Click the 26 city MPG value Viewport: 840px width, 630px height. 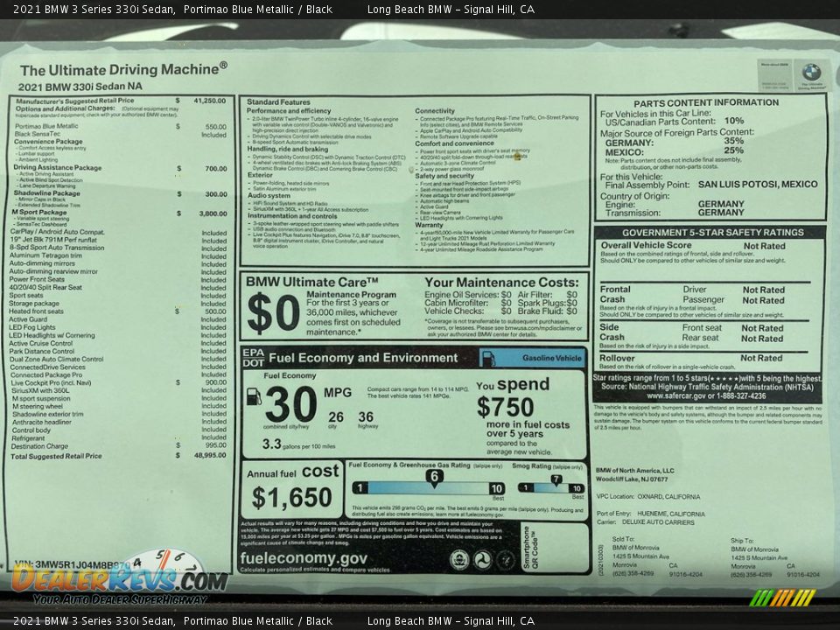pyautogui.click(x=336, y=416)
